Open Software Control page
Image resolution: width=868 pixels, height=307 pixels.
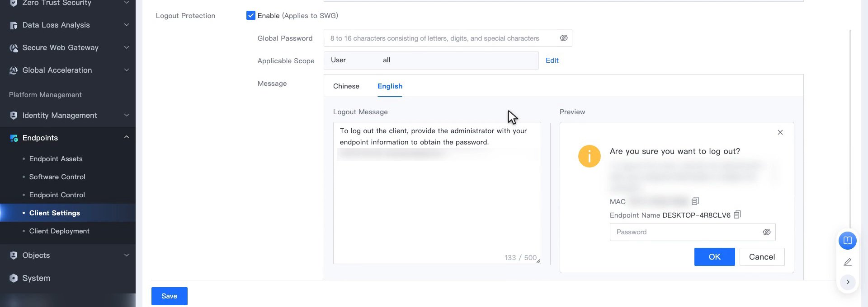point(57,177)
